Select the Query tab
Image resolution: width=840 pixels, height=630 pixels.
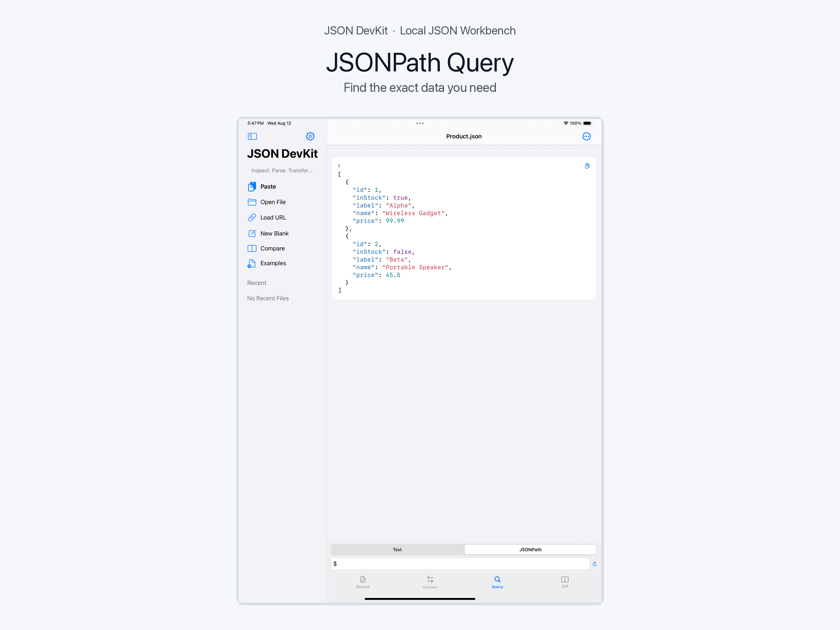tap(497, 582)
